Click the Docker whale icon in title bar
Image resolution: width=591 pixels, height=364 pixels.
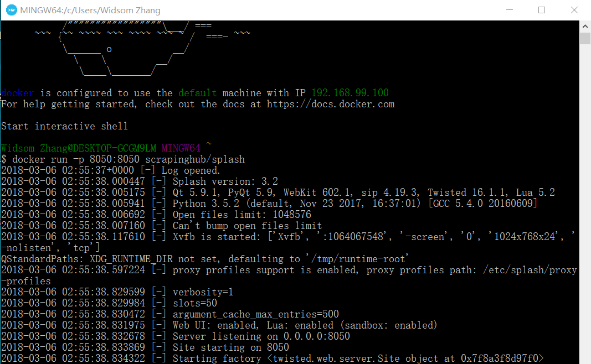12,10
